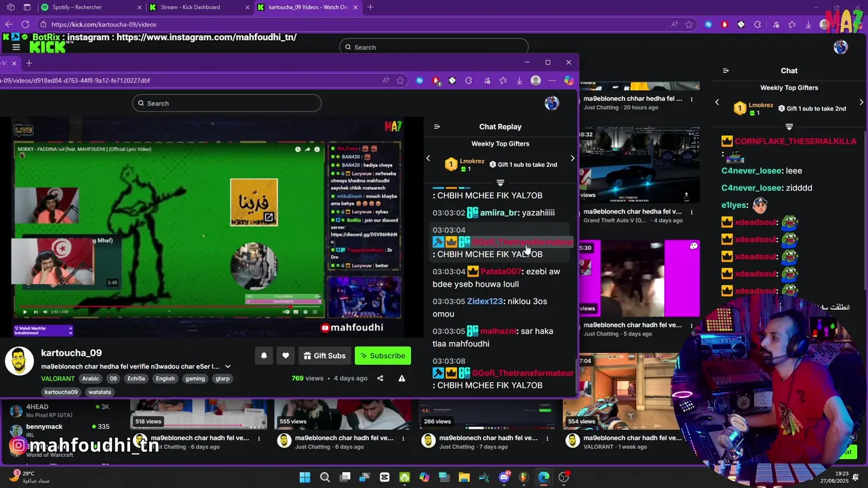This screenshot has width=868, height=488.
Task: Go back in the back browser window
Action: [8, 24]
